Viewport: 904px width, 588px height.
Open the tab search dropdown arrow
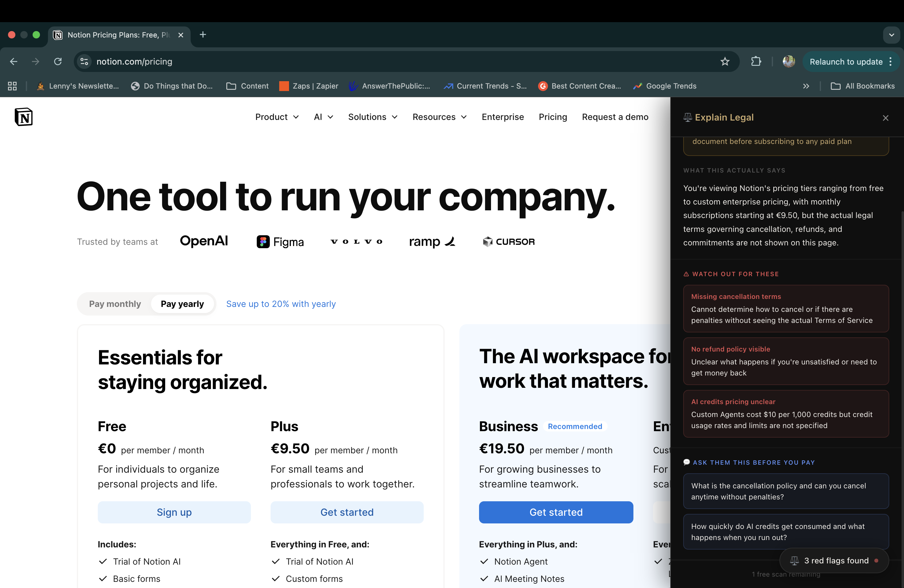891,35
